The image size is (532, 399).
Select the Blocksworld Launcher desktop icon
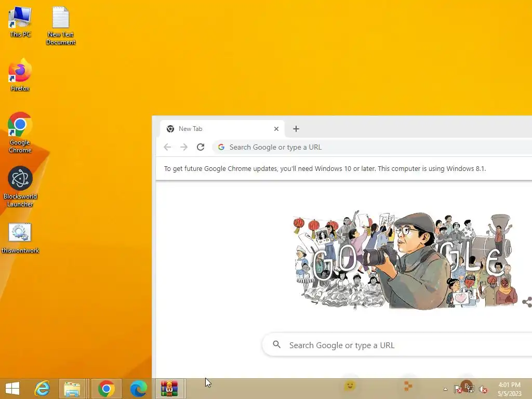point(20,187)
